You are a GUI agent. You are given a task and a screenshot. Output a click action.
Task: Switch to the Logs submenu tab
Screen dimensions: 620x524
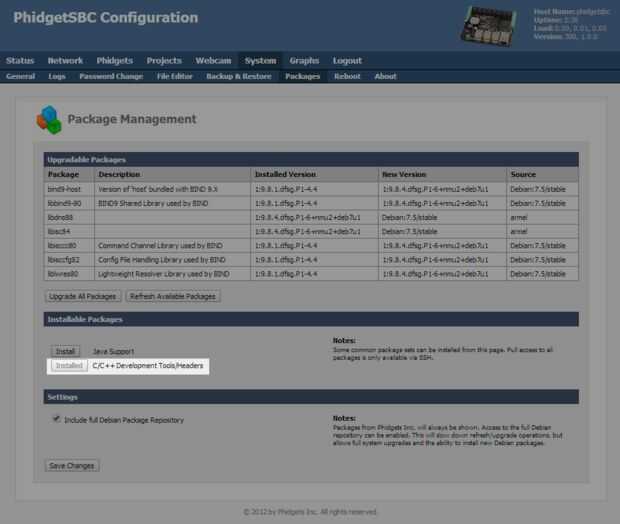[x=57, y=76]
